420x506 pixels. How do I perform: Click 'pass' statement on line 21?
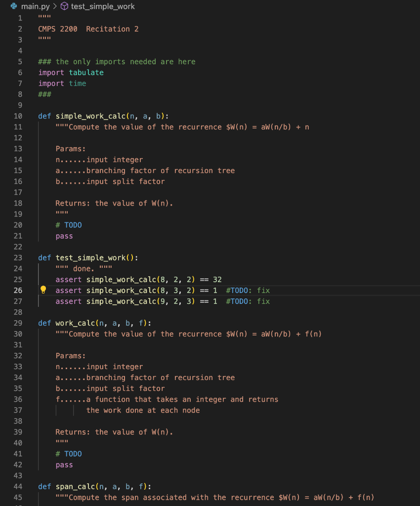tap(64, 236)
